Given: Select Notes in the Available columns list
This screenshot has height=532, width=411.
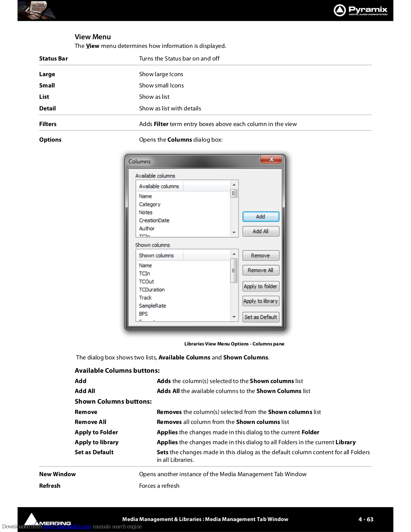Looking at the screenshot, I should tap(146, 212).
